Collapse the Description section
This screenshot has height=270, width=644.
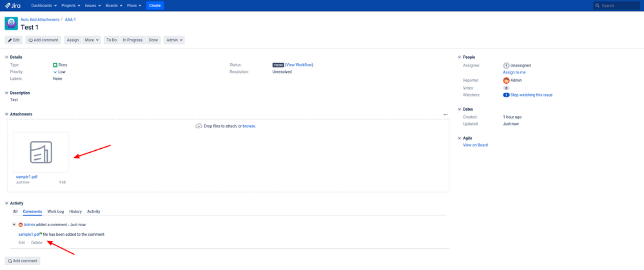(x=6, y=93)
